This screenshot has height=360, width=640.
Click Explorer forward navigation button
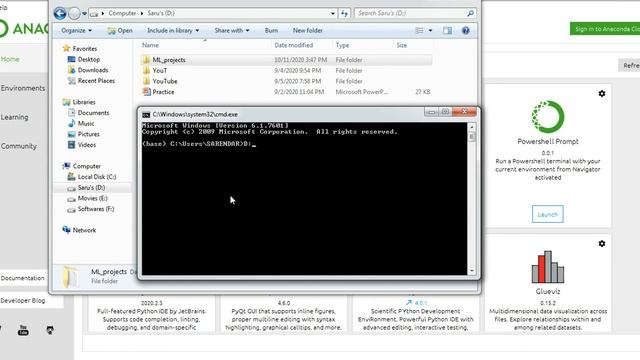(74, 13)
